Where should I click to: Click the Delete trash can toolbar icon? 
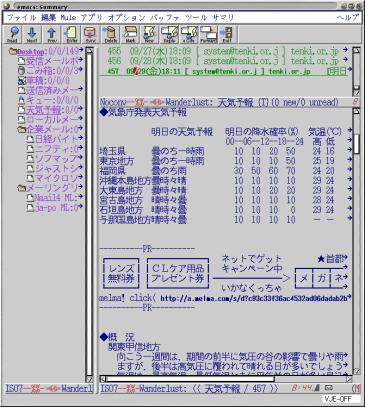(x=110, y=34)
